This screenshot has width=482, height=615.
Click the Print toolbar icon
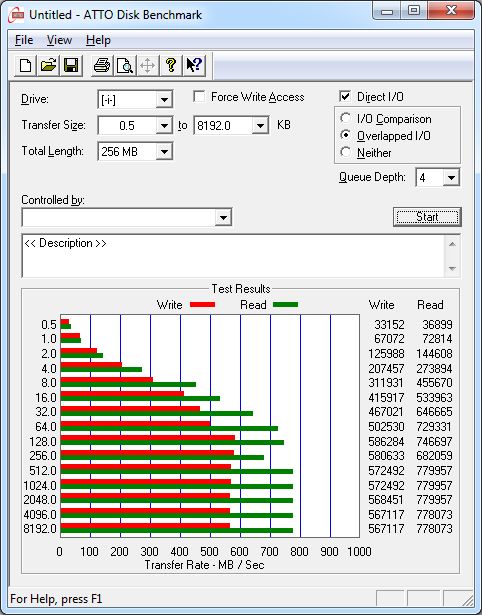tap(102, 65)
